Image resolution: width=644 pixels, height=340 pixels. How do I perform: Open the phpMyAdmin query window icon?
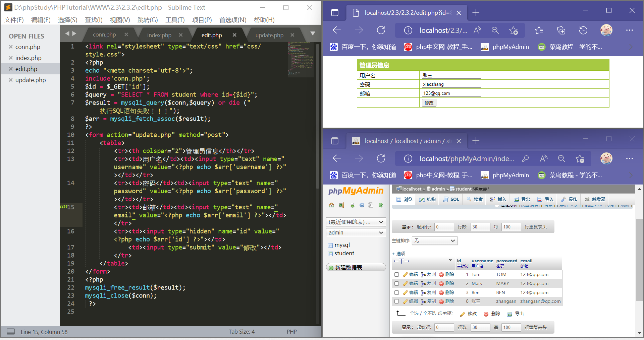pyautogui.click(x=352, y=205)
